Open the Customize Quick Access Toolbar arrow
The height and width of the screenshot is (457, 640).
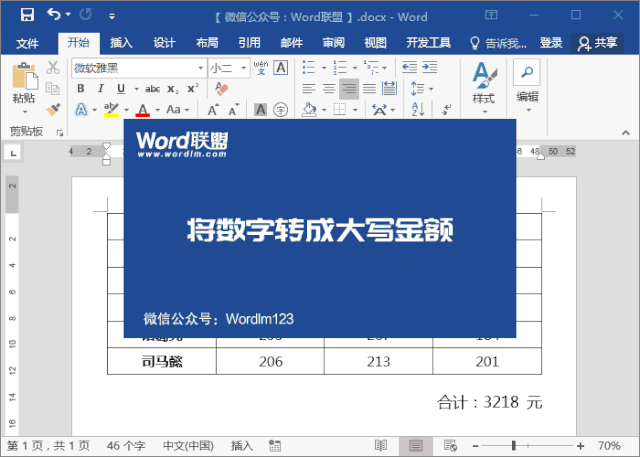pos(111,16)
